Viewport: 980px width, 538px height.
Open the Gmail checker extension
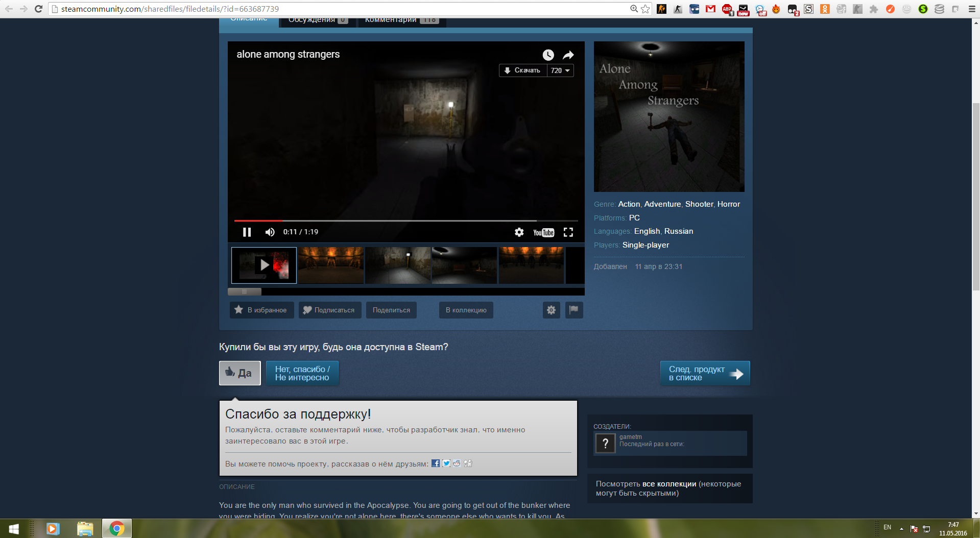pyautogui.click(x=710, y=9)
